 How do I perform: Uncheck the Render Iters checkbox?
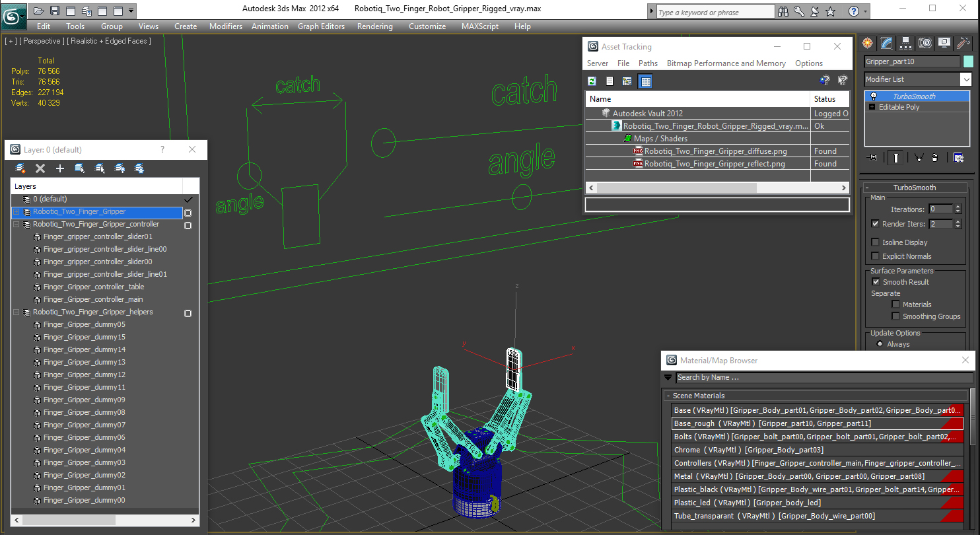(x=876, y=224)
